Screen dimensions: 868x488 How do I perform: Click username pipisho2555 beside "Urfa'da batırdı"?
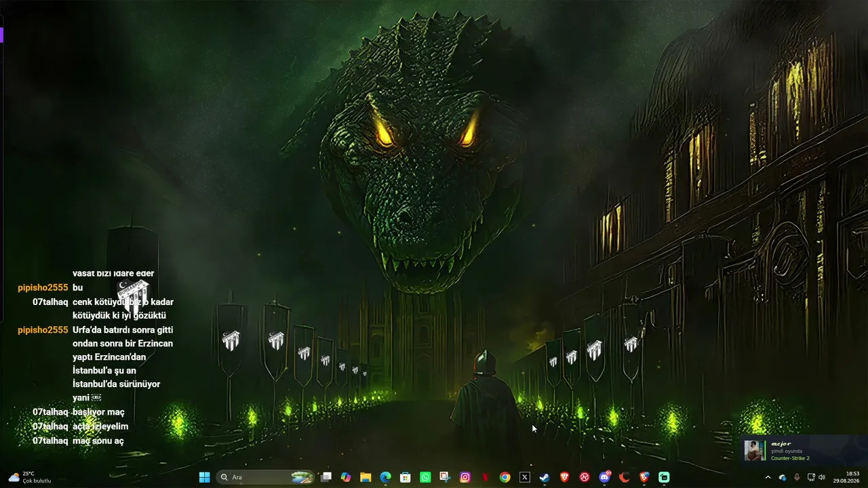[x=43, y=330]
